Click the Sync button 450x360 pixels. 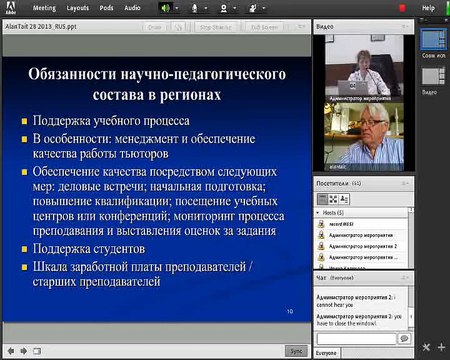(296, 351)
